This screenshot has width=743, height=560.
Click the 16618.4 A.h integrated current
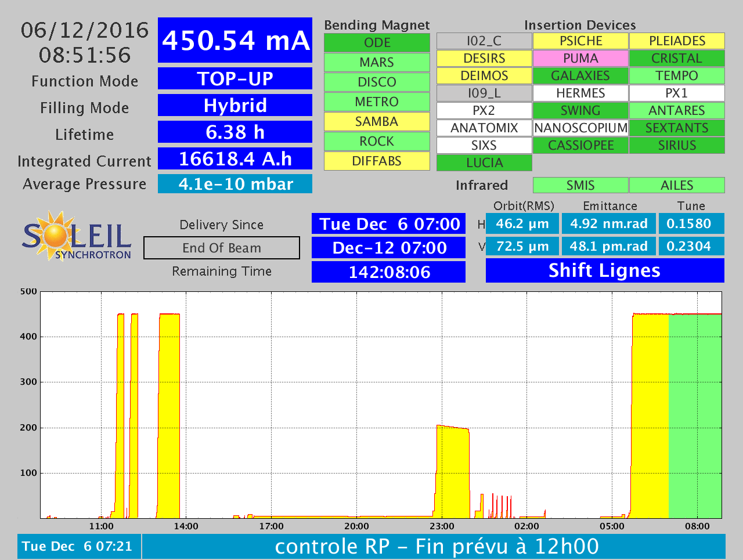(235, 158)
